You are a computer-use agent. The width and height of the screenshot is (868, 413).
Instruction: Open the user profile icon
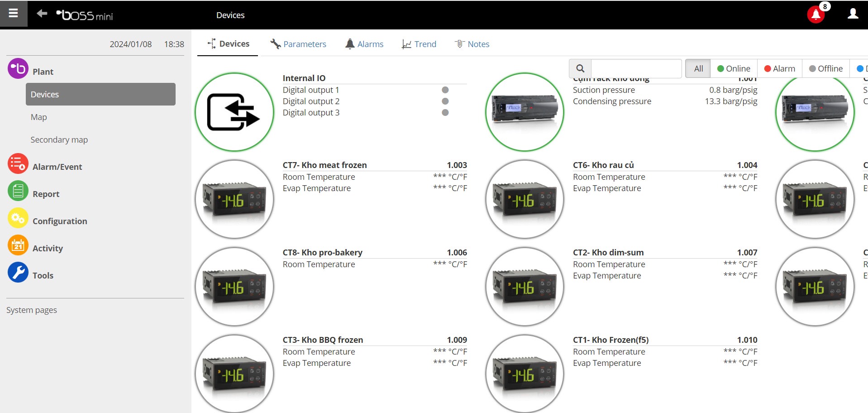point(853,14)
